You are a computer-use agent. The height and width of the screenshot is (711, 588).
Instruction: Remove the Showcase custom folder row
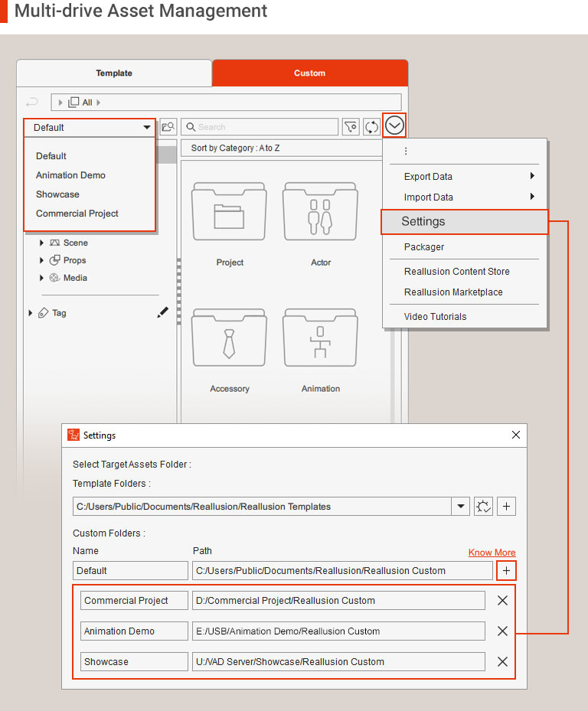tap(502, 662)
